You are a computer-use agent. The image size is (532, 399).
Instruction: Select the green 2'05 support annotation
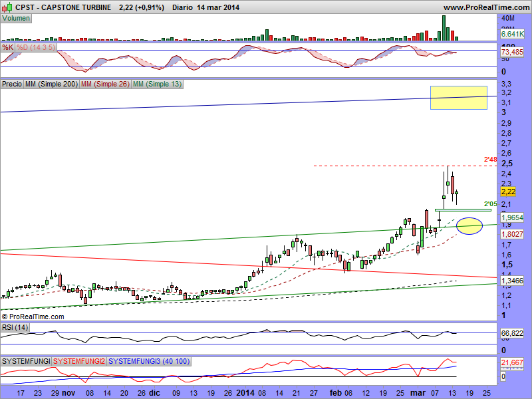click(x=490, y=204)
